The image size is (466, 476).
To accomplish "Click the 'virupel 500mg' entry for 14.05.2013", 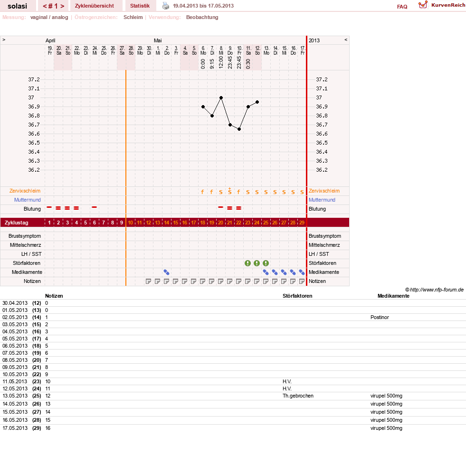I will (386, 404).
